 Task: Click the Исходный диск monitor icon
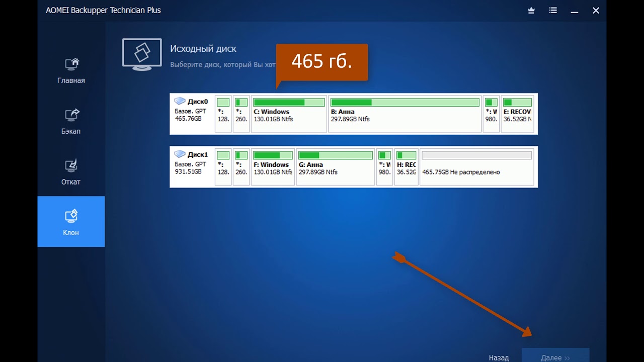click(x=142, y=54)
